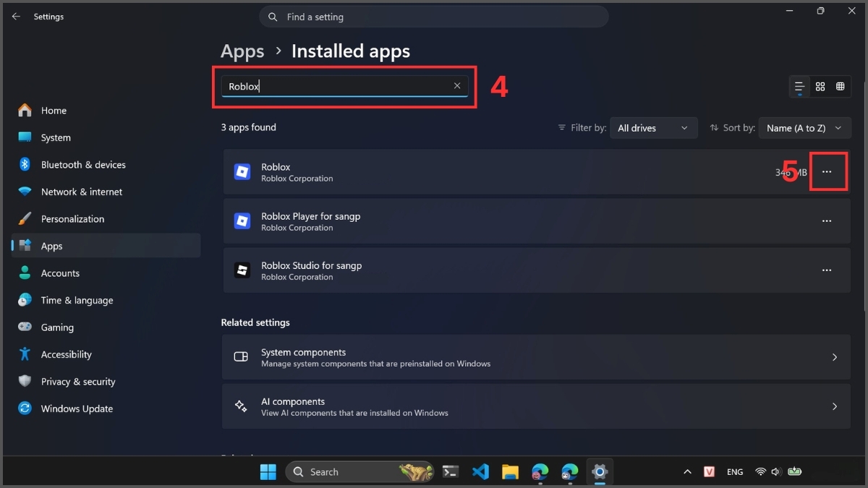Image resolution: width=868 pixels, height=488 pixels.
Task: Click the Roblox app search field
Action: [x=344, y=86]
